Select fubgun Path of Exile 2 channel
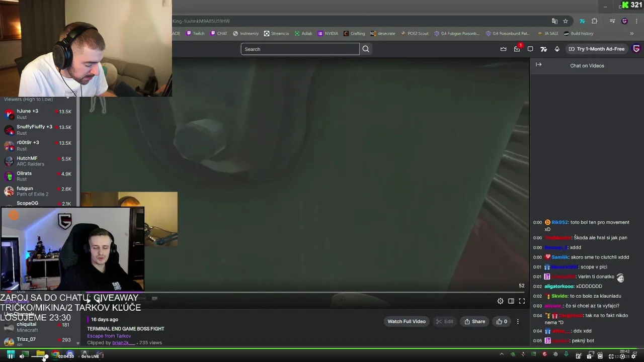 (38, 191)
